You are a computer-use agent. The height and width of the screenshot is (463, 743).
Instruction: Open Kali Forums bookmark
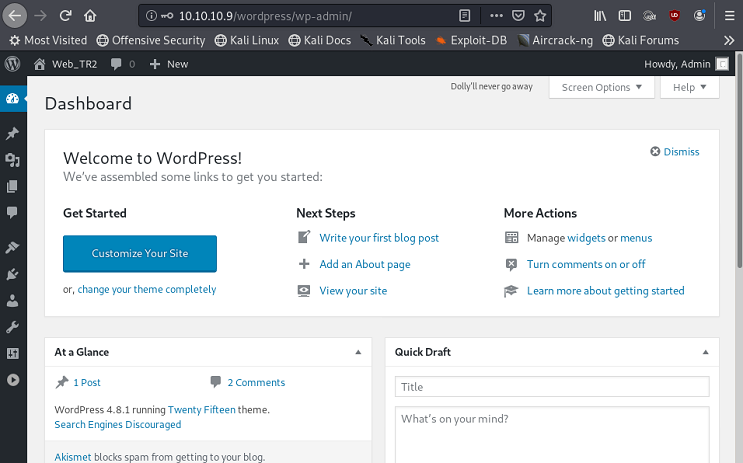point(641,40)
